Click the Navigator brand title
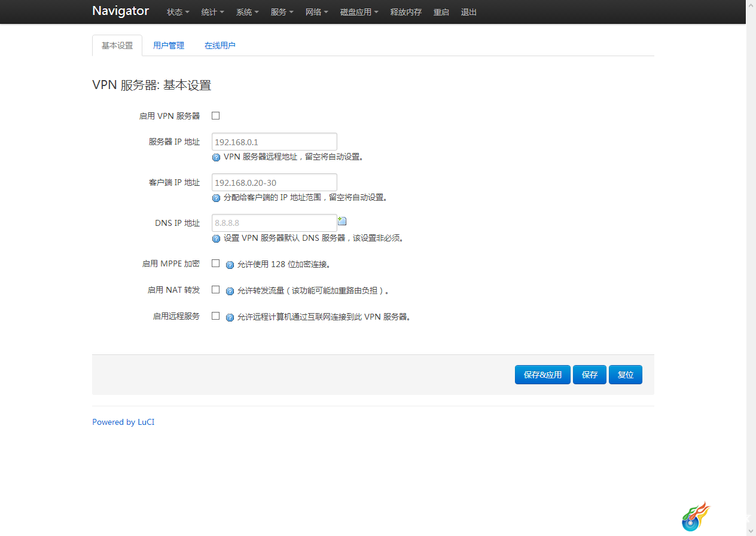The width and height of the screenshot is (756, 536). (121, 11)
